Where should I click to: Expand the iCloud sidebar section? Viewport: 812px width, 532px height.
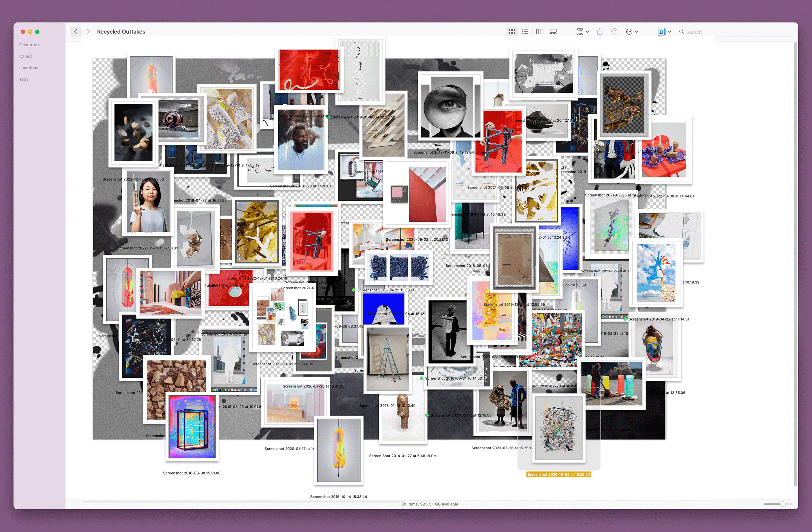tap(25, 56)
